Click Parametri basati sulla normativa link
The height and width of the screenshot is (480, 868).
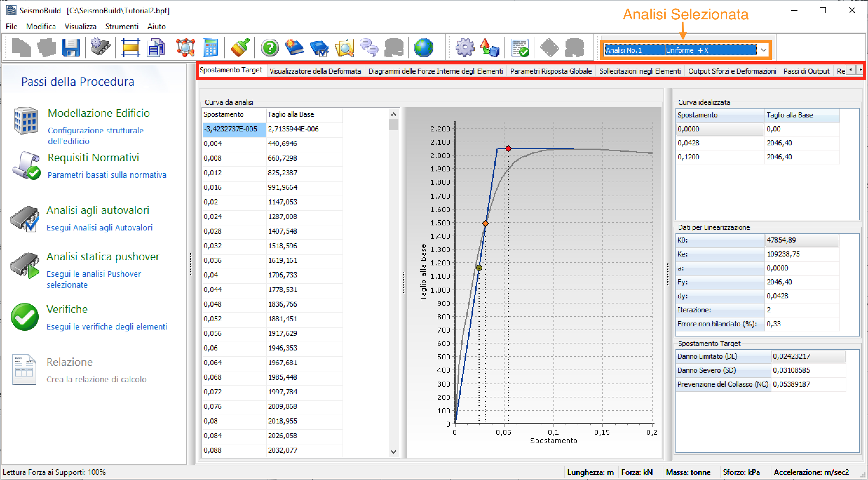coord(107,175)
